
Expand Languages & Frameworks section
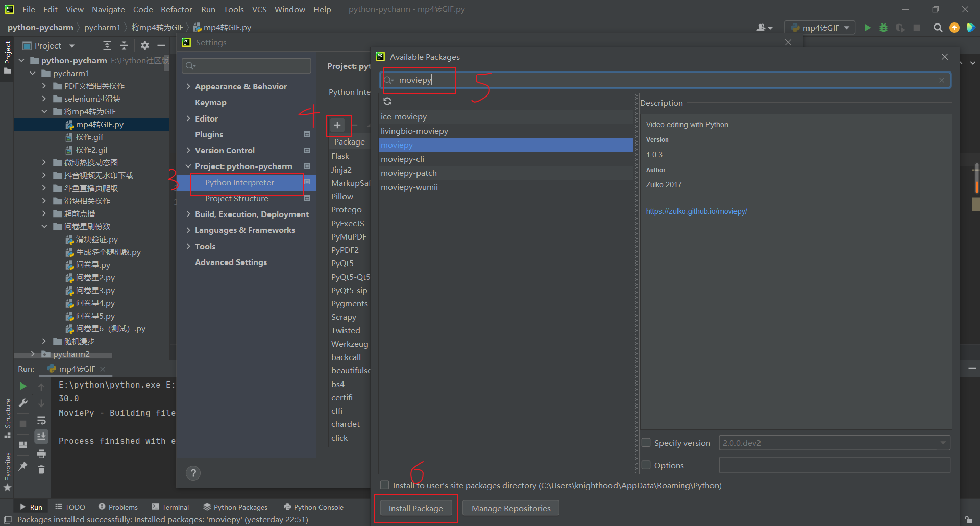tap(188, 230)
